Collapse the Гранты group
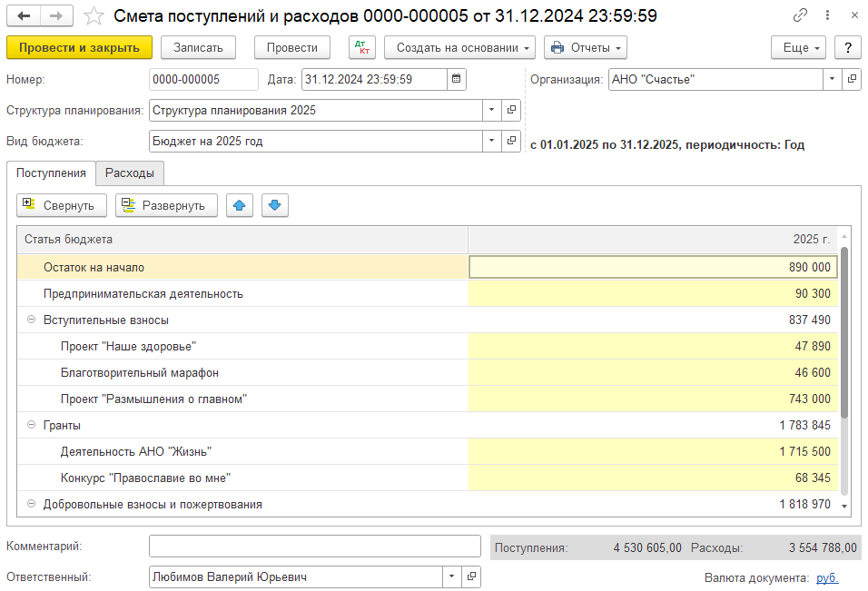Image resolution: width=868 pixels, height=591 pixels. [x=31, y=425]
